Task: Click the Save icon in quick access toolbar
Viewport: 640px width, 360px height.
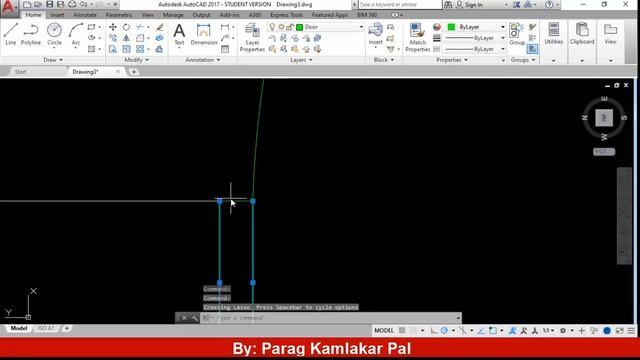Action: pos(49,4)
